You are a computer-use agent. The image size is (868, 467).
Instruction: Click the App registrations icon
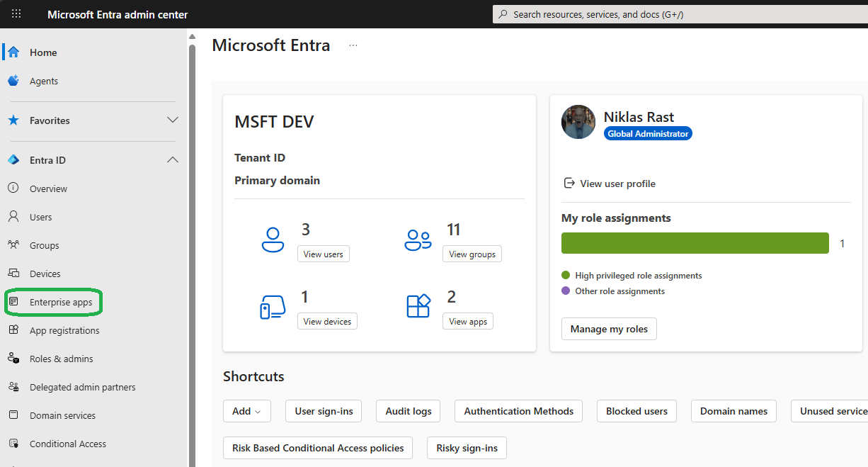pos(13,330)
